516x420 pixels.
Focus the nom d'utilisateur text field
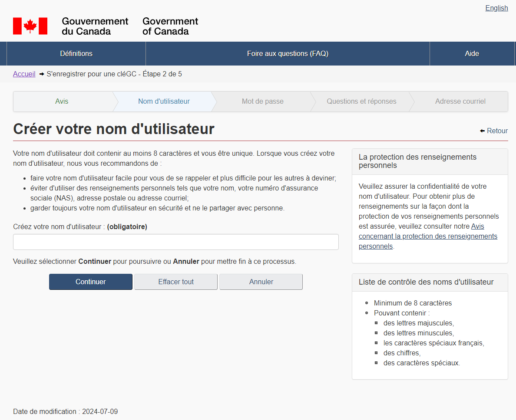[x=175, y=242]
